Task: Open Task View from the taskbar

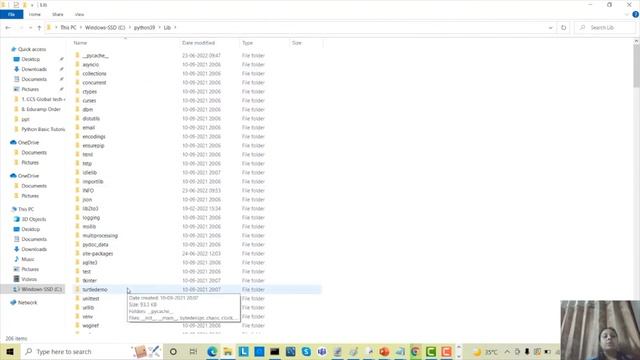Action: click(193, 351)
